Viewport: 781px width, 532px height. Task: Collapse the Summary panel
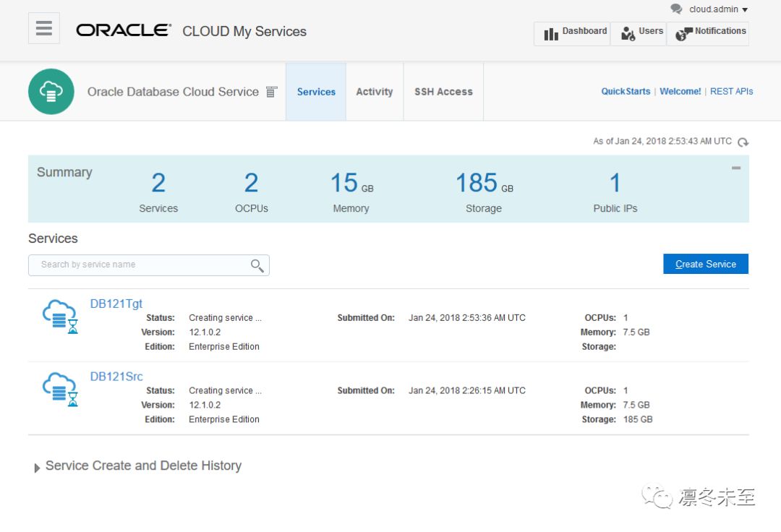click(736, 168)
